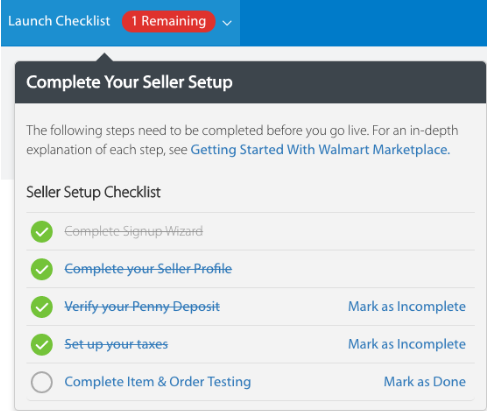Open Set up your taxes link
Viewport: 487px width, 411px height.
click(x=116, y=344)
